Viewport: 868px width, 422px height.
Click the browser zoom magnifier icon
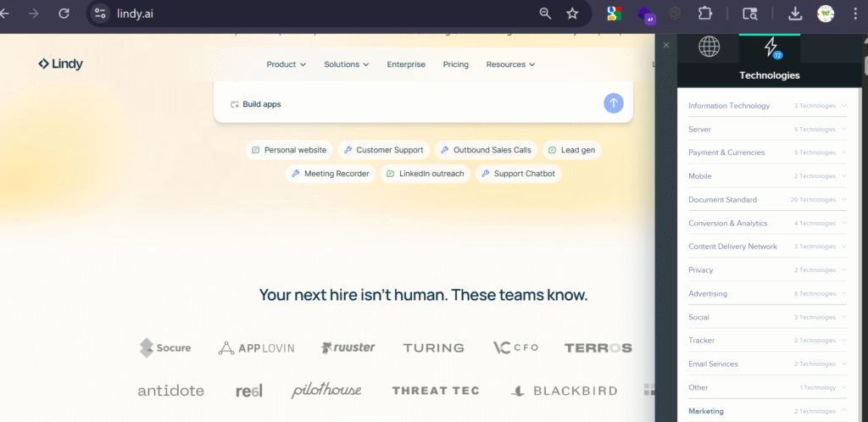point(546,14)
